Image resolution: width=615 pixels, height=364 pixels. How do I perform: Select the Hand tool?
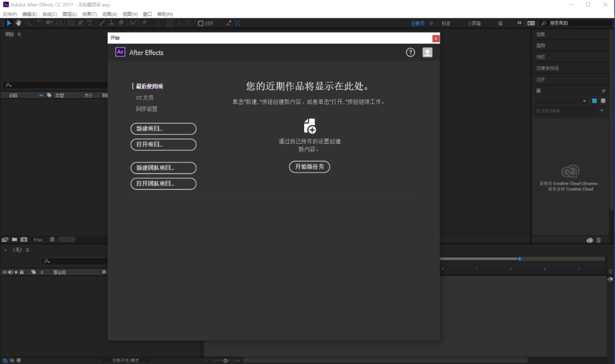coord(18,23)
